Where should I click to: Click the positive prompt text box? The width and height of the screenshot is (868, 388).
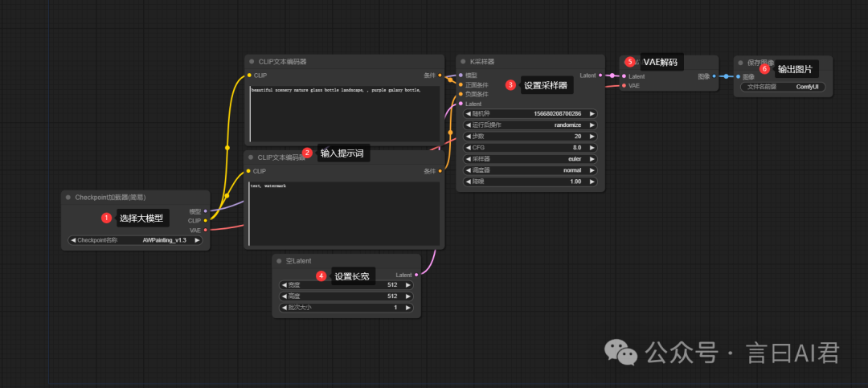click(346, 114)
